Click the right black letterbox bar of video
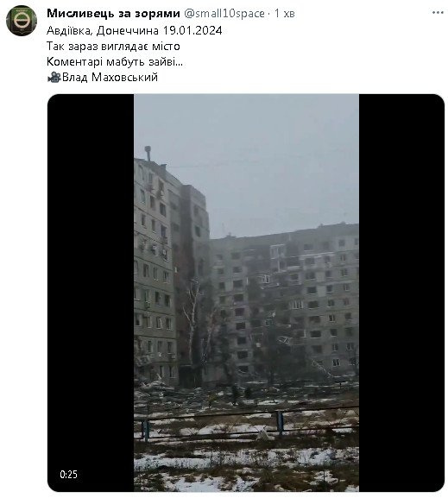This screenshot has height=498, width=448. click(401, 293)
